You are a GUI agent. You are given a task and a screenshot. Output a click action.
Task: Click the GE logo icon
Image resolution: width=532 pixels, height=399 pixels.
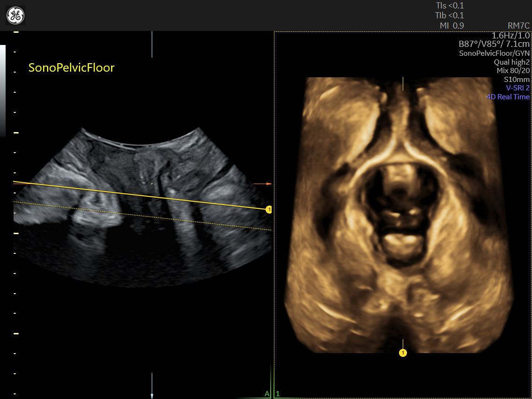click(15, 15)
